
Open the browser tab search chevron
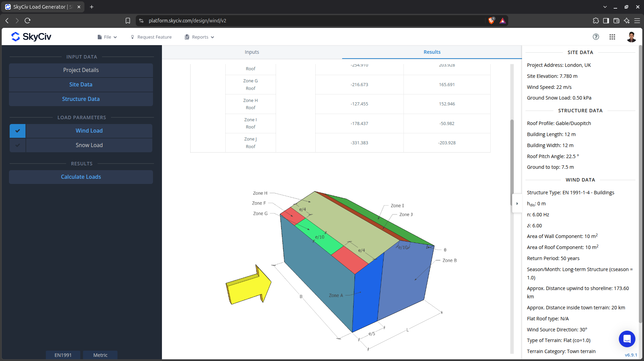pyautogui.click(x=605, y=7)
